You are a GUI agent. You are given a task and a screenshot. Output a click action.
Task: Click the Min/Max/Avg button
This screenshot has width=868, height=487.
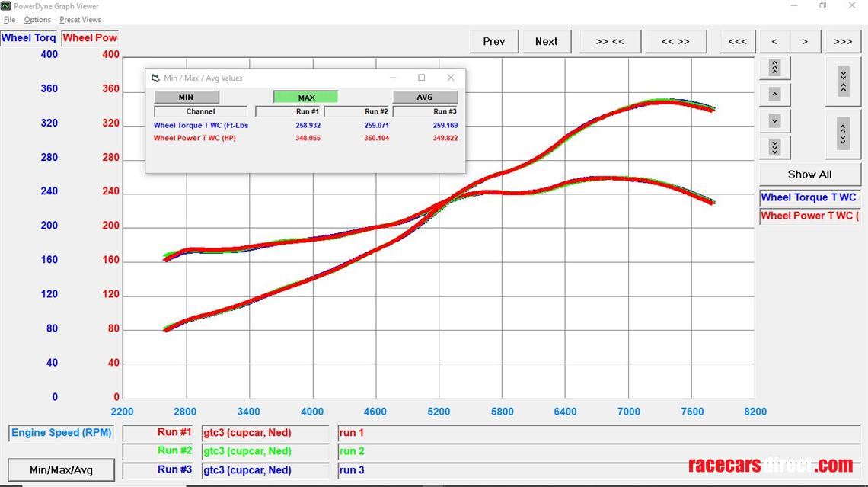(61, 469)
